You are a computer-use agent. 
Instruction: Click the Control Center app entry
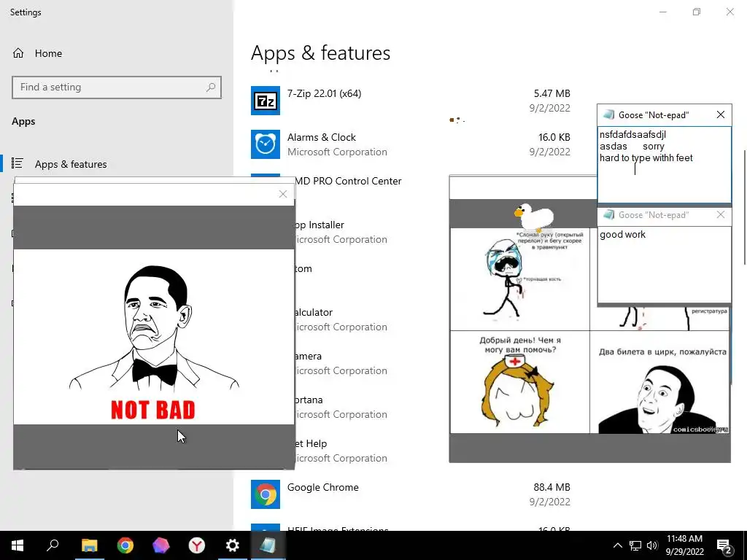[x=349, y=181]
